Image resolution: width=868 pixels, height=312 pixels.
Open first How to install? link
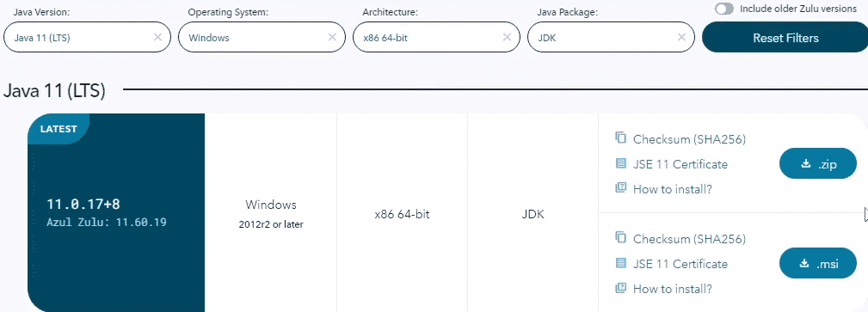pyautogui.click(x=672, y=189)
